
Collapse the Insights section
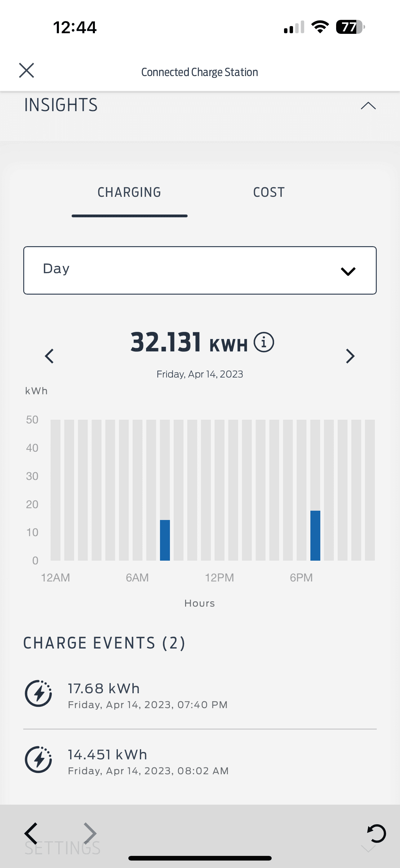[x=368, y=106]
